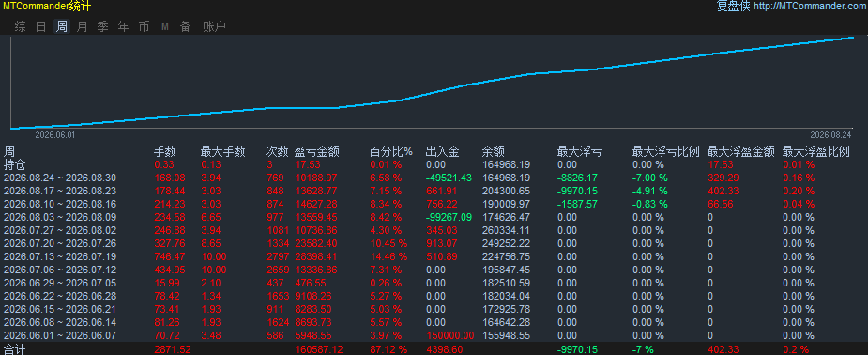Screen dimensions: 868x355
Task: Switch to the 日 daily tab
Action: pyautogui.click(x=41, y=26)
